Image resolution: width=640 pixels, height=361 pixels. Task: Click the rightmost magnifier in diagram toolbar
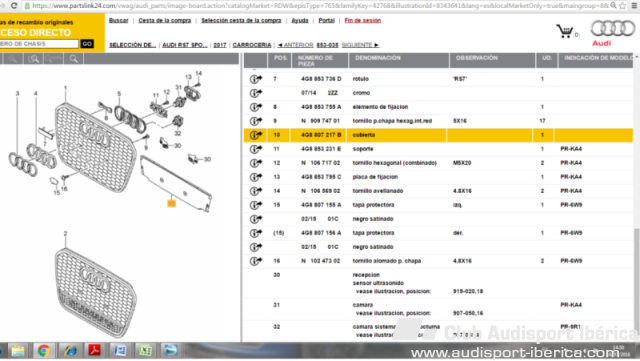(x=73, y=59)
